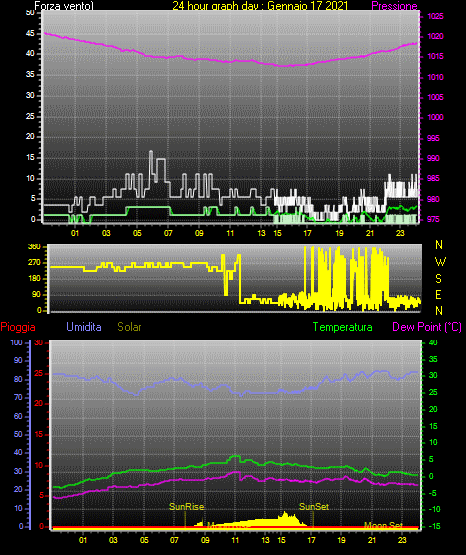Click blue humidity axis value 100
The height and width of the screenshot is (555, 466).
16,343
